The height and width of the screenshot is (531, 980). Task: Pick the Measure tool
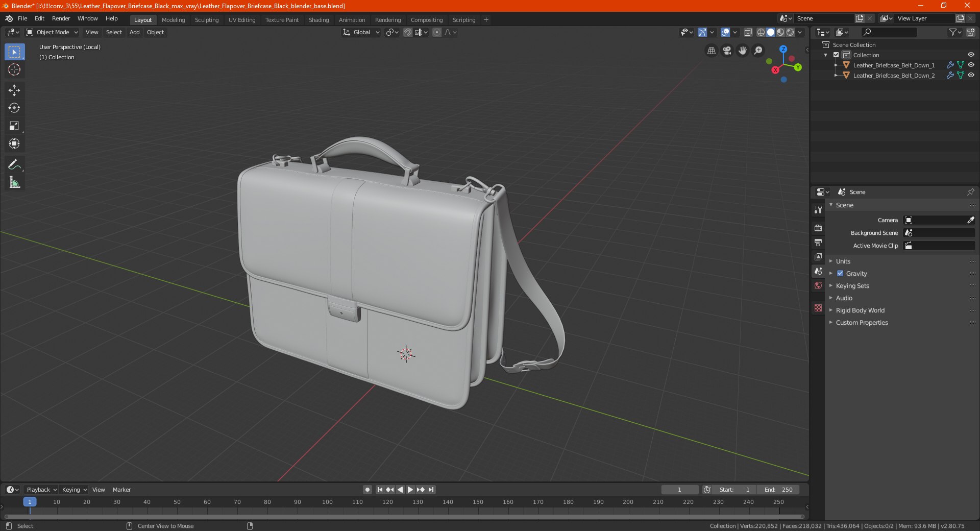pos(14,182)
